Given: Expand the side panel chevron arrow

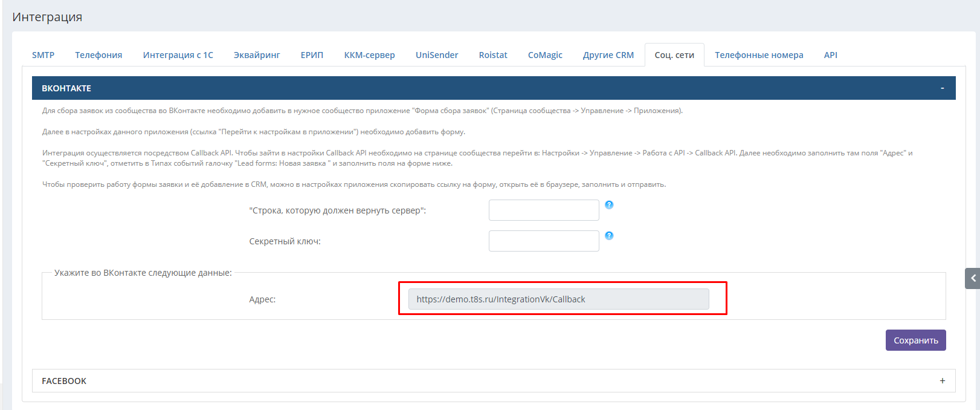Looking at the screenshot, I should (973, 278).
